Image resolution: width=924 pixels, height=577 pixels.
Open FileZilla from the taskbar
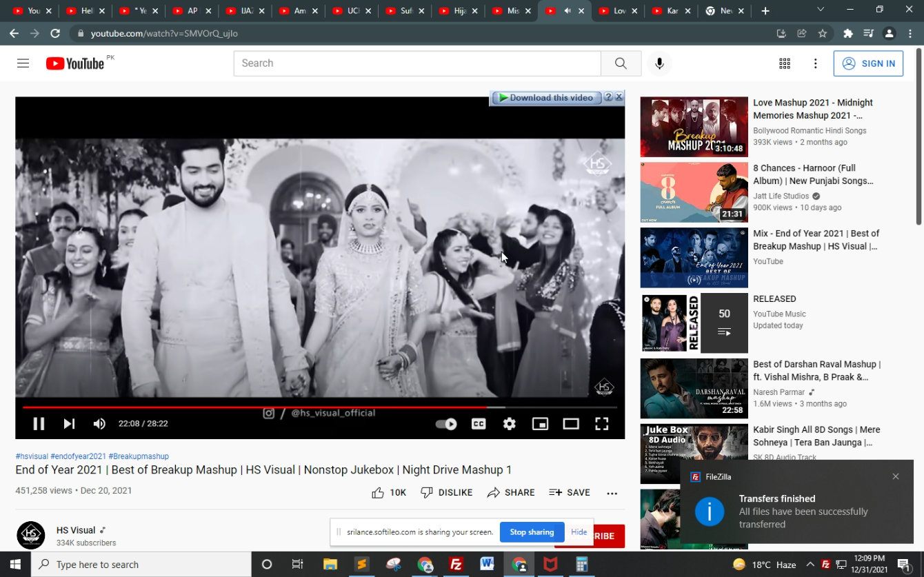click(x=456, y=565)
